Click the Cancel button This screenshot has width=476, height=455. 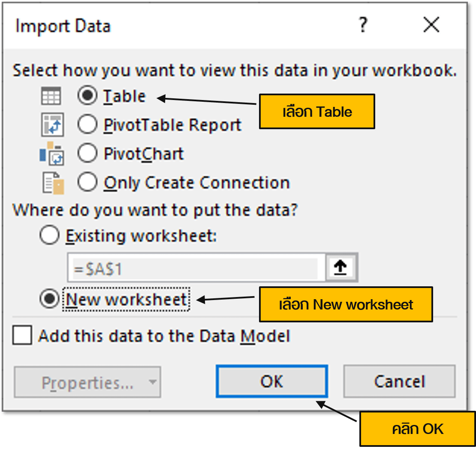point(399,382)
